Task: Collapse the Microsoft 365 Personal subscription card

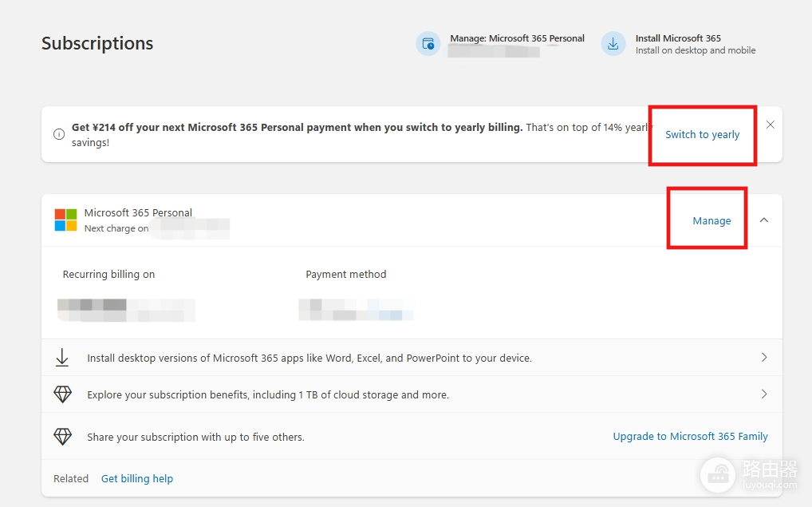Action: 764,220
